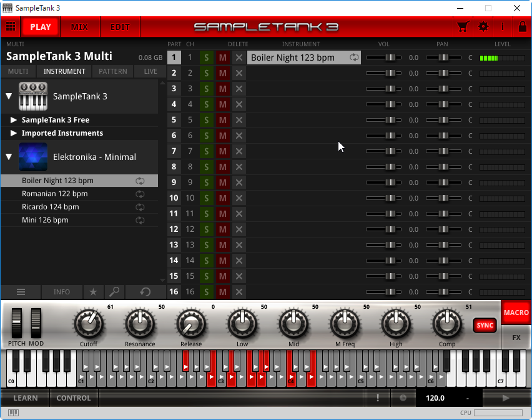Click the metronome/clock icon near tempo
The height and width of the screenshot is (420, 532).
tap(403, 398)
